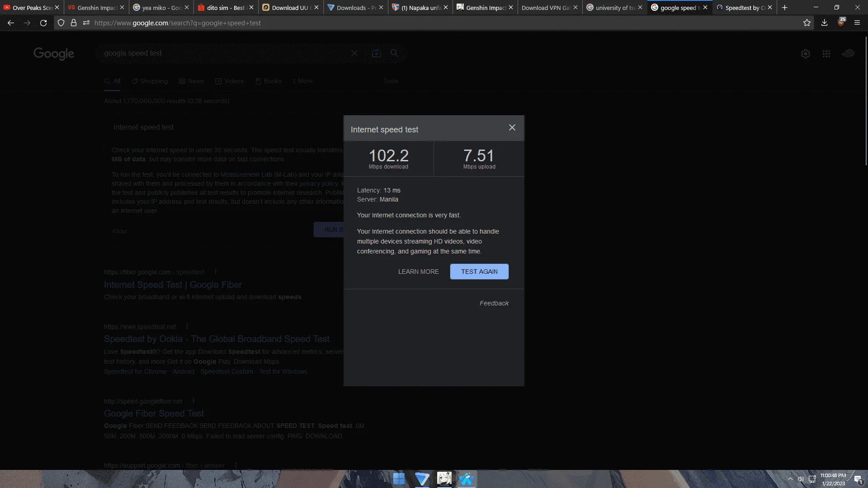Select the Books results filter

[x=269, y=81]
